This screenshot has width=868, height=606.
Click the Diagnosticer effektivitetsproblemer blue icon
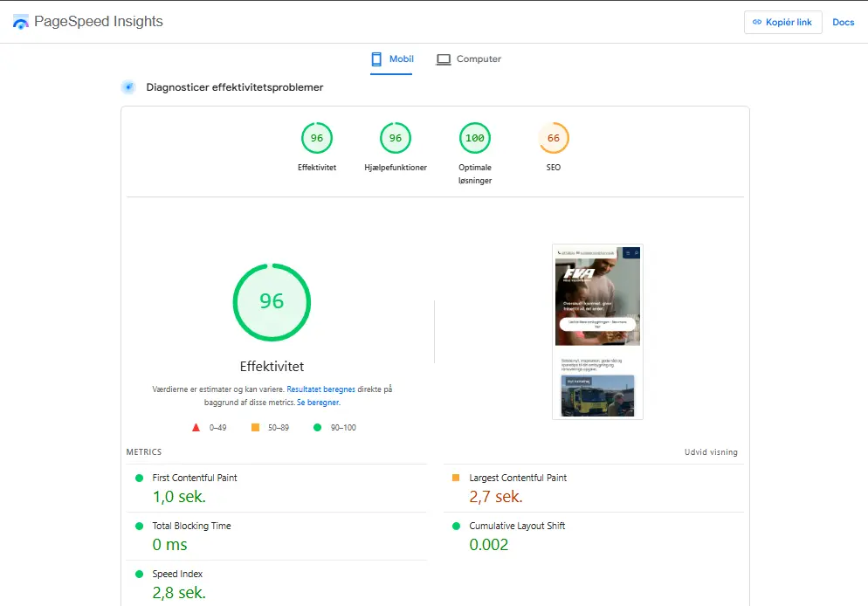point(128,87)
